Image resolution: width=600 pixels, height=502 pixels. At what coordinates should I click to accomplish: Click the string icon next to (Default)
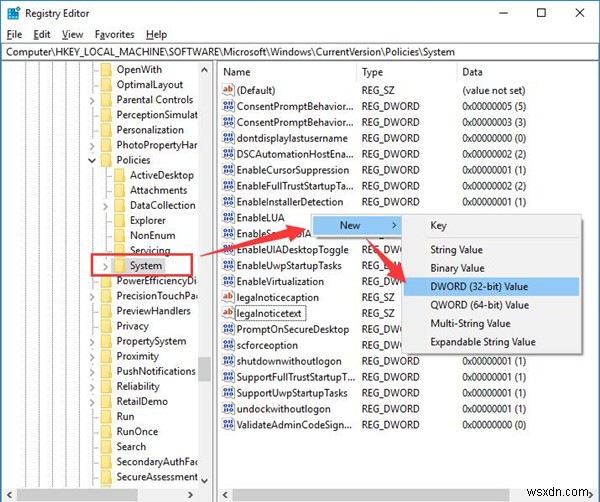click(228, 90)
